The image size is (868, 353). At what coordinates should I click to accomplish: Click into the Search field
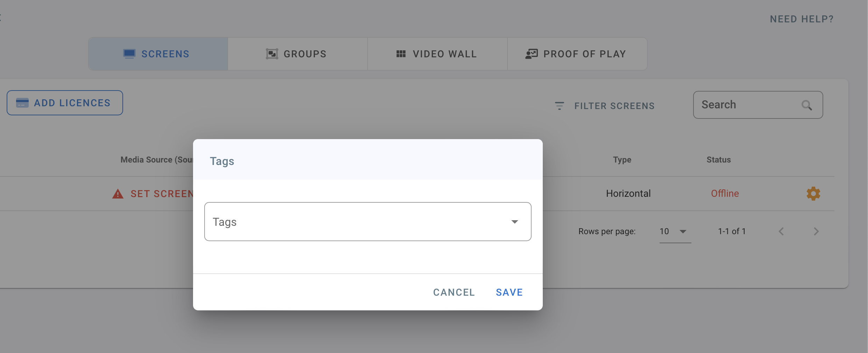click(x=748, y=105)
